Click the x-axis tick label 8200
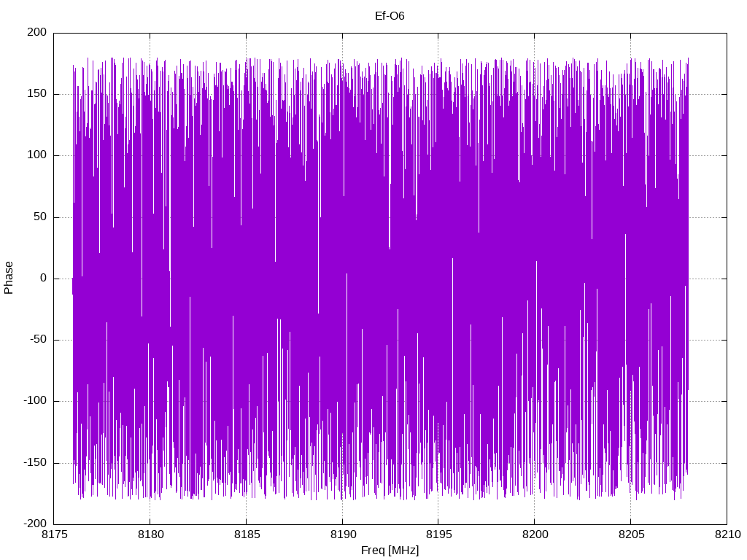This screenshot has height=560, width=747. [x=535, y=534]
